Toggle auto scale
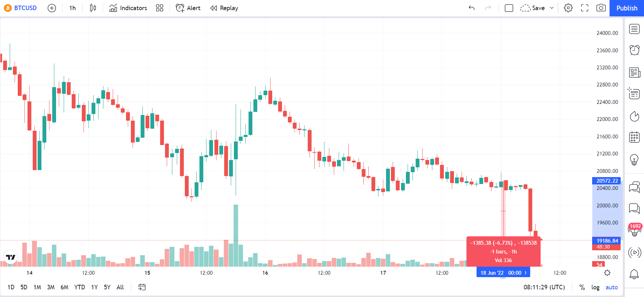644x297 pixels. pyautogui.click(x=612, y=287)
